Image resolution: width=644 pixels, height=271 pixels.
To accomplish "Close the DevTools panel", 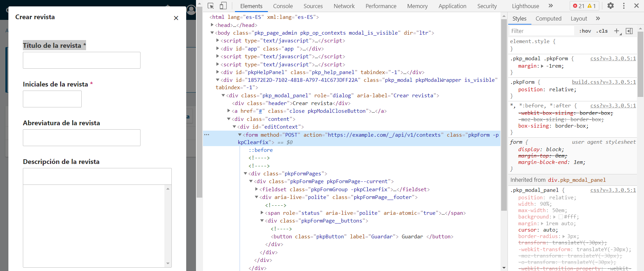I will 636,6.
